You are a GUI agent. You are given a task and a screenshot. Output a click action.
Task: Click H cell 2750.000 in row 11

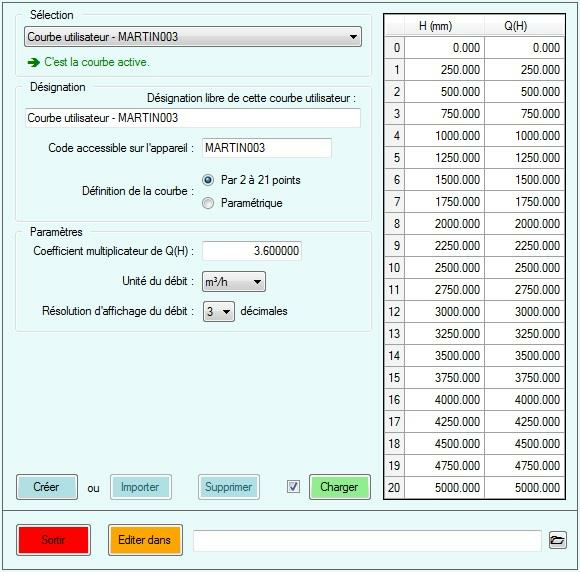[445, 290]
